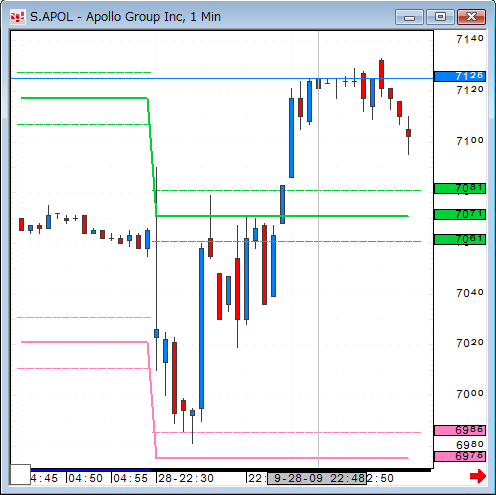Click the 7040 price scale value
496x495 pixels.
point(470,293)
